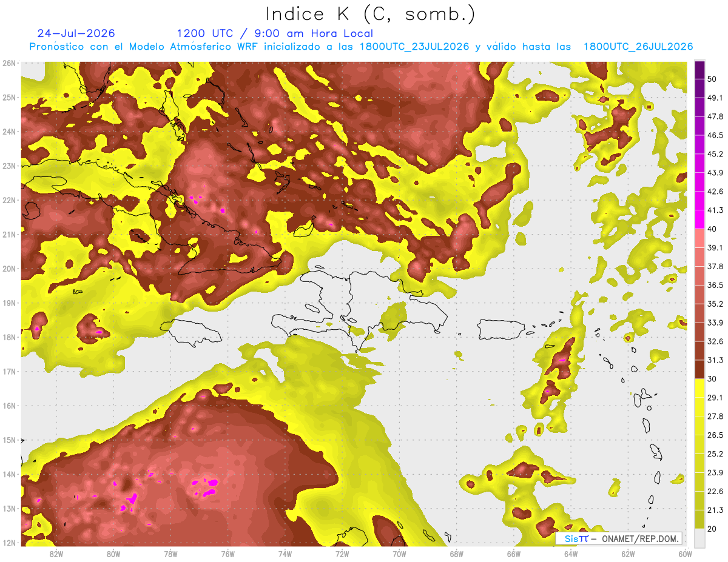Image resolution: width=728 pixels, height=562 pixels.
Task: Click the longitude label "64W"
Action: tap(570, 554)
